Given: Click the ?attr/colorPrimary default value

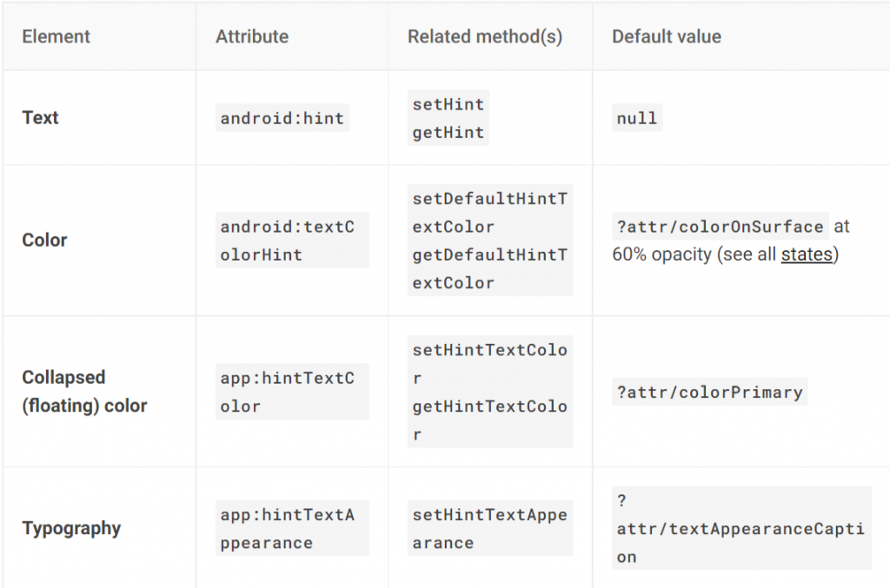Looking at the screenshot, I should [x=709, y=392].
